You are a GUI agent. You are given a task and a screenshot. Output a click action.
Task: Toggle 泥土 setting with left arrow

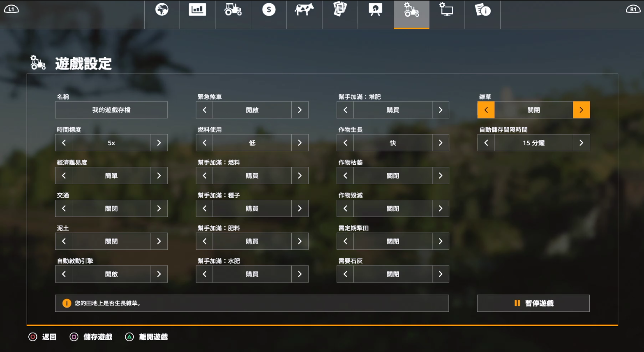(64, 241)
